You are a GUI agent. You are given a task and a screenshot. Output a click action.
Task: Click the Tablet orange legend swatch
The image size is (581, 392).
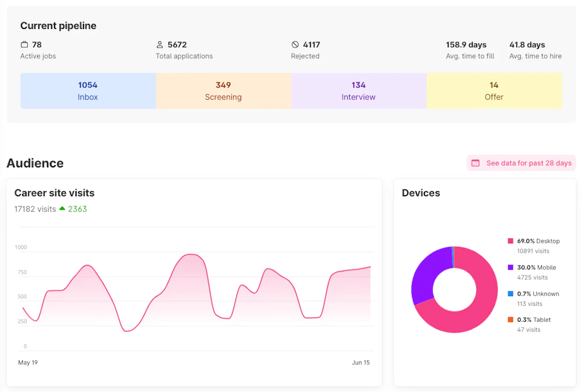pos(510,319)
